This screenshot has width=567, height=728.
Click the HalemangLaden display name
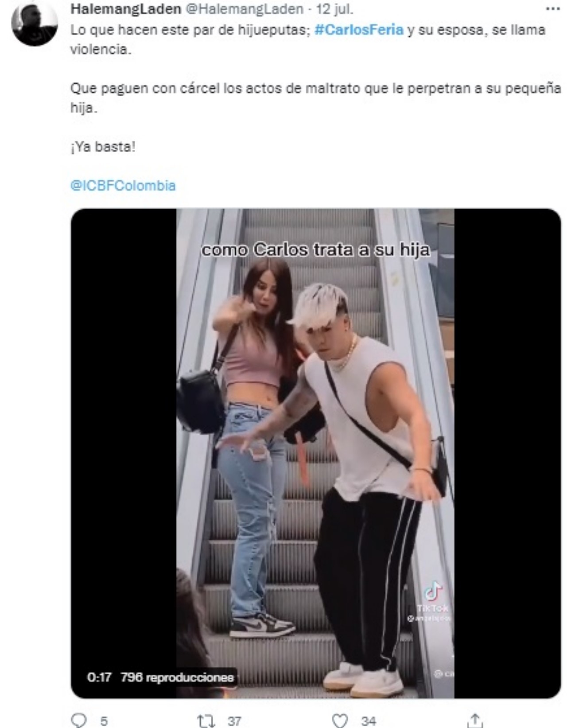click(125, 8)
